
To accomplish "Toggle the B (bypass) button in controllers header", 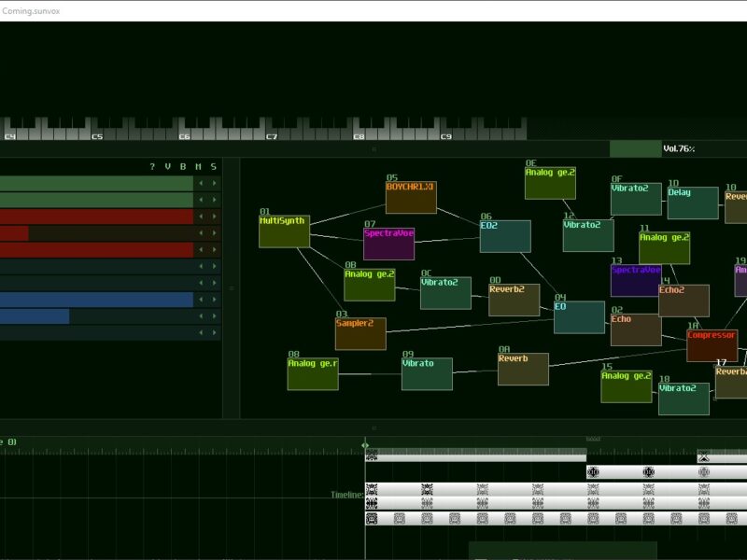I will (x=183, y=167).
